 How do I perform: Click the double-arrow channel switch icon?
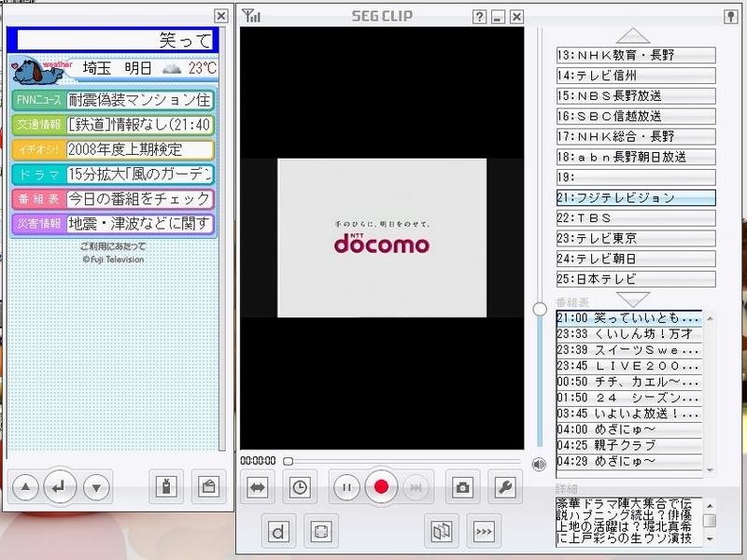point(257,486)
